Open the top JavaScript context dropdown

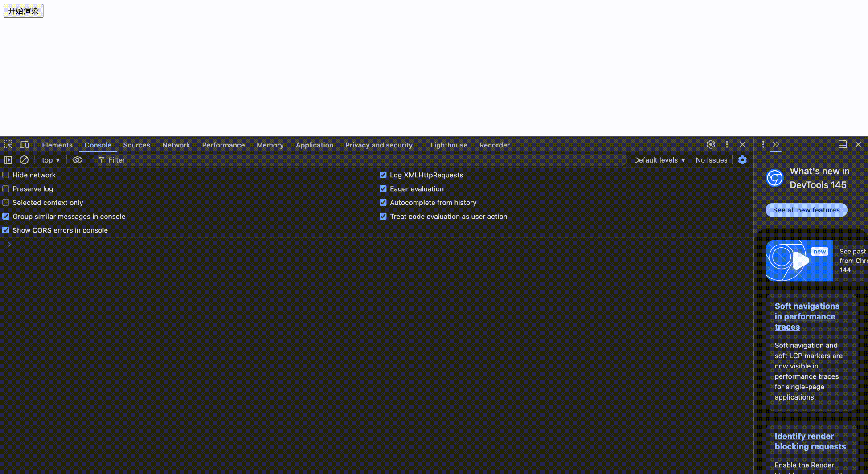click(50, 160)
